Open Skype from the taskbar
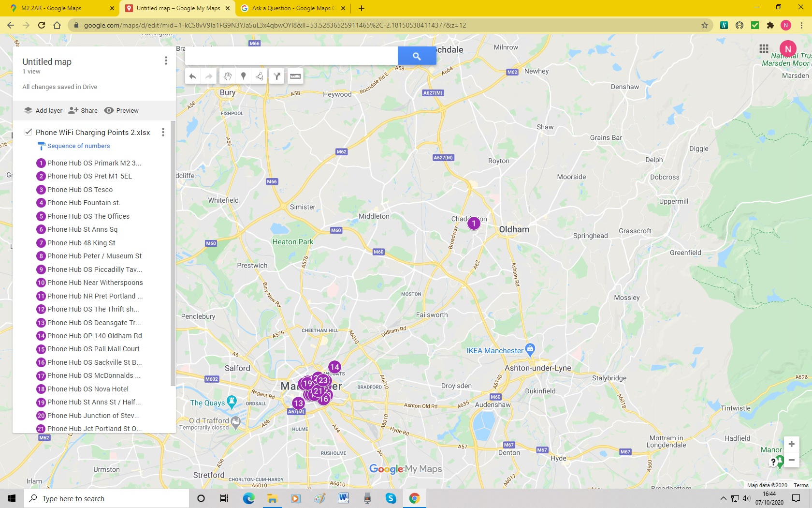This screenshot has width=812, height=508. point(391,498)
